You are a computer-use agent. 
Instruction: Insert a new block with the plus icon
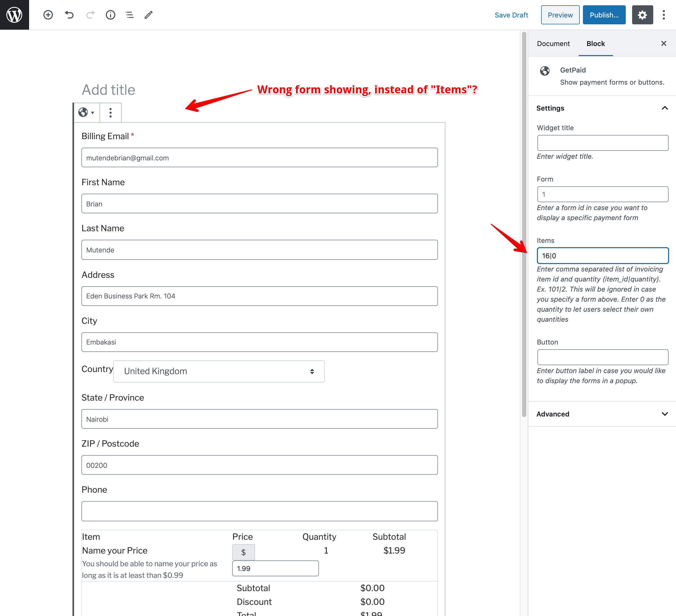click(48, 15)
